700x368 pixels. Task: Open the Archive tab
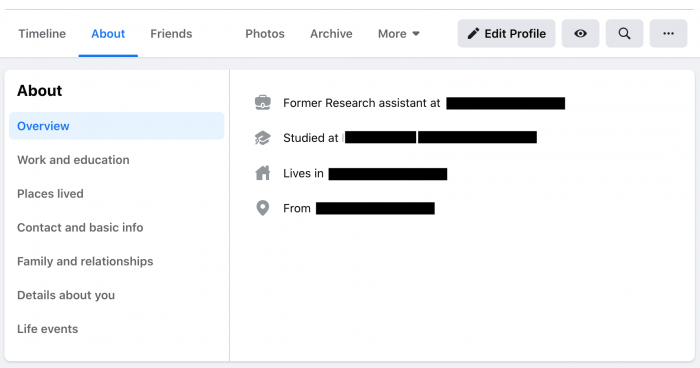(x=331, y=33)
